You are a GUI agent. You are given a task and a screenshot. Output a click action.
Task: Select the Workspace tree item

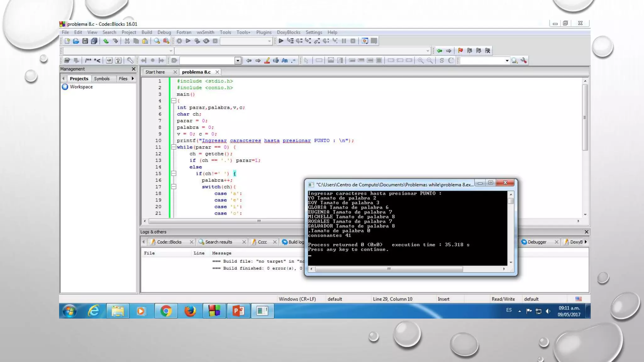coord(81,87)
